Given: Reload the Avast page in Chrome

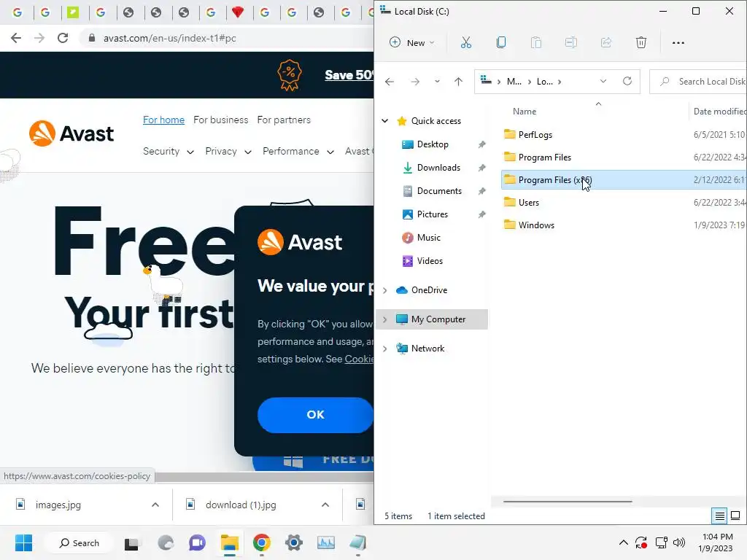Looking at the screenshot, I should [63, 38].
